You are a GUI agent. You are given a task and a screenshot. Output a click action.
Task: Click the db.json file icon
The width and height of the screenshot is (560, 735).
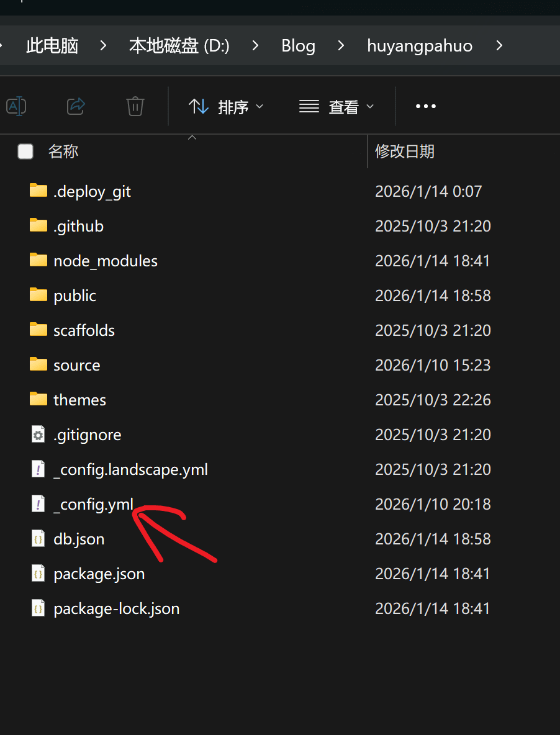[38, 539]
